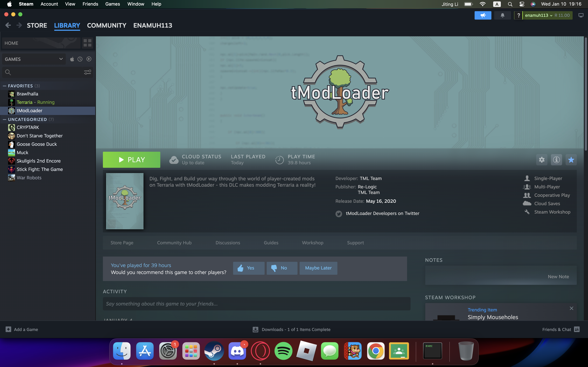
Task: Click the Maybe Later button
Action: point(318,268)
